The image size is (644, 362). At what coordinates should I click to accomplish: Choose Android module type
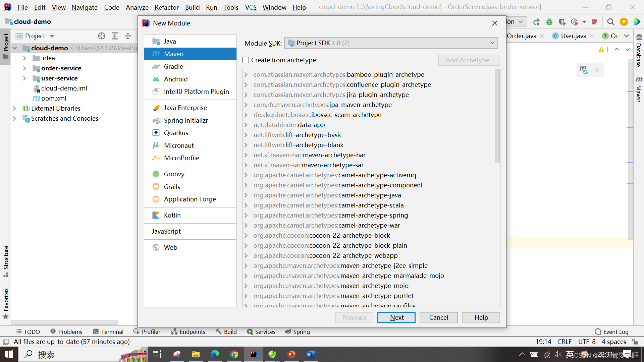(190, 79)
